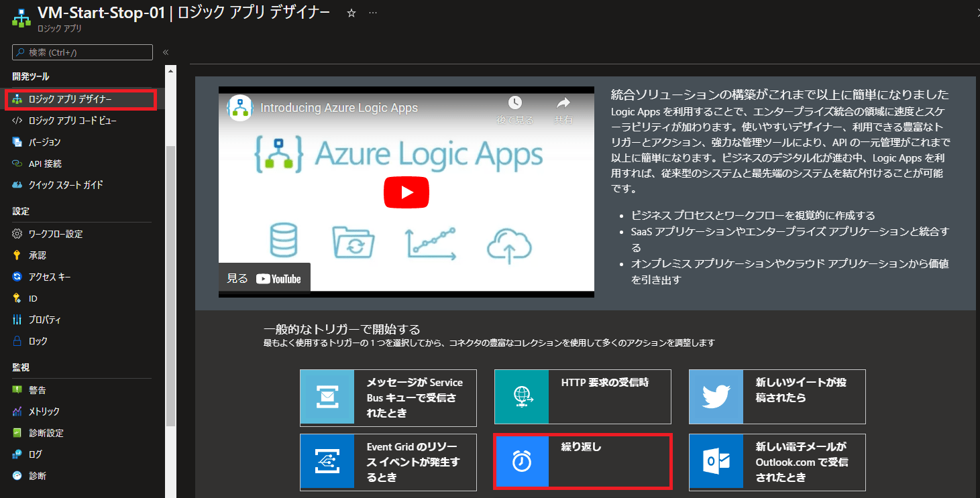Select HTTP 要求の受信時 trigger tile
Image resolution: width=980 pixels, height=498 pixels.
(583, 397)
